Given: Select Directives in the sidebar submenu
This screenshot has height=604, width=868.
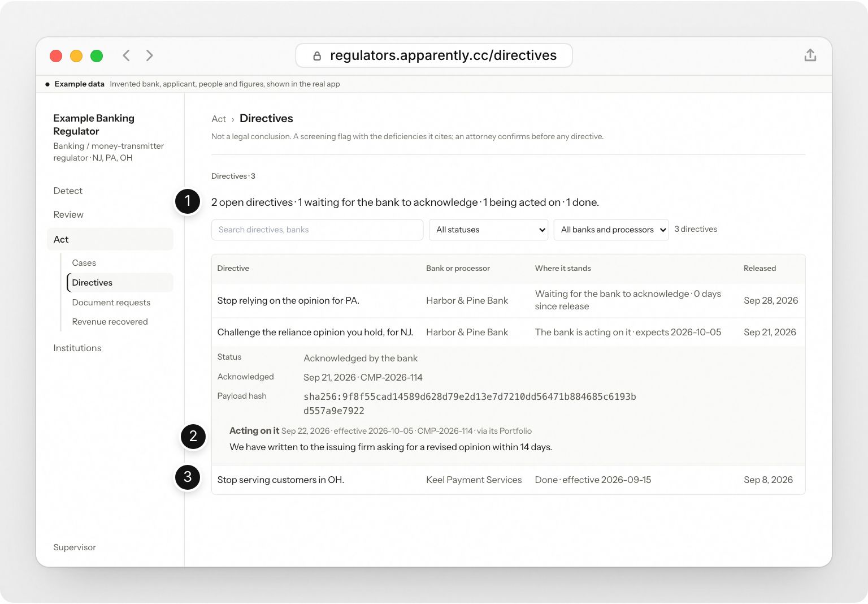Looking at the screenshot, I should 120,283.
